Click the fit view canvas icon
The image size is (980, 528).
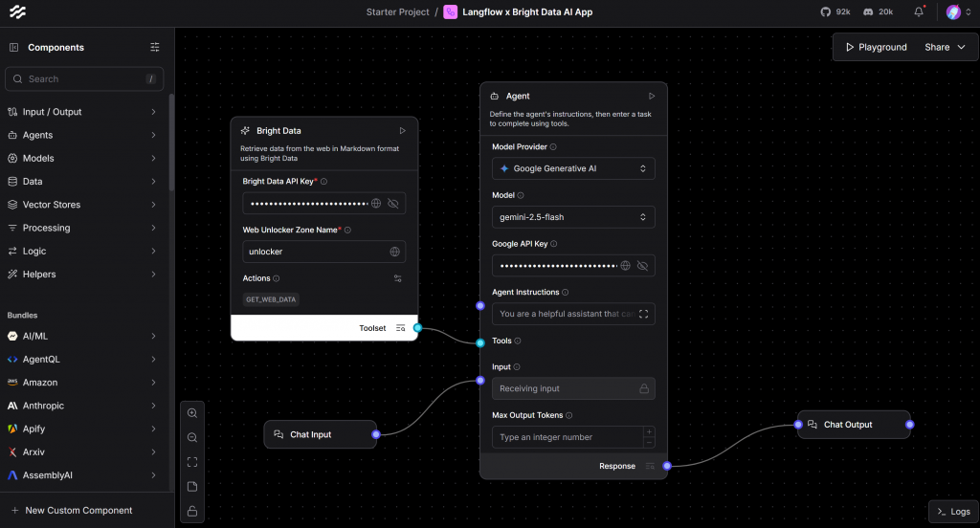[x=192, y=462]
